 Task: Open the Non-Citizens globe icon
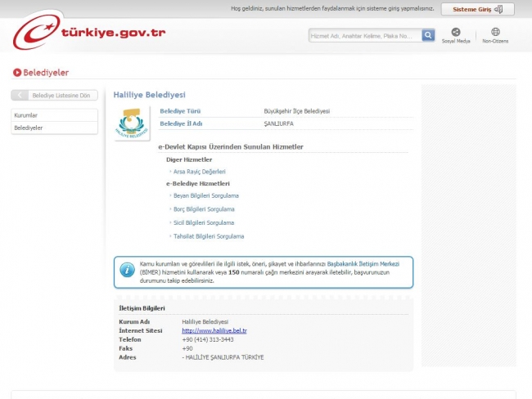(495, 32)
